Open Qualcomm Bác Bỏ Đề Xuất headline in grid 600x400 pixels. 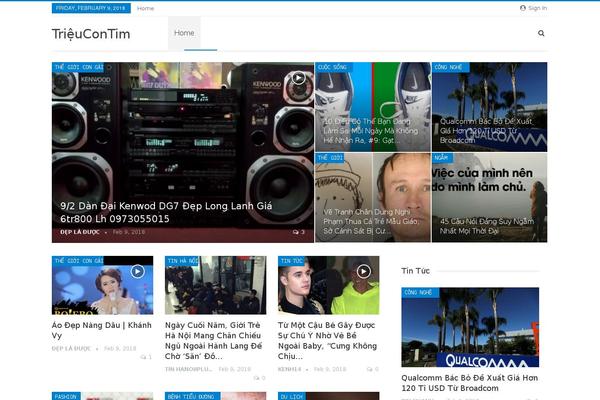click(x=486, y=131)
